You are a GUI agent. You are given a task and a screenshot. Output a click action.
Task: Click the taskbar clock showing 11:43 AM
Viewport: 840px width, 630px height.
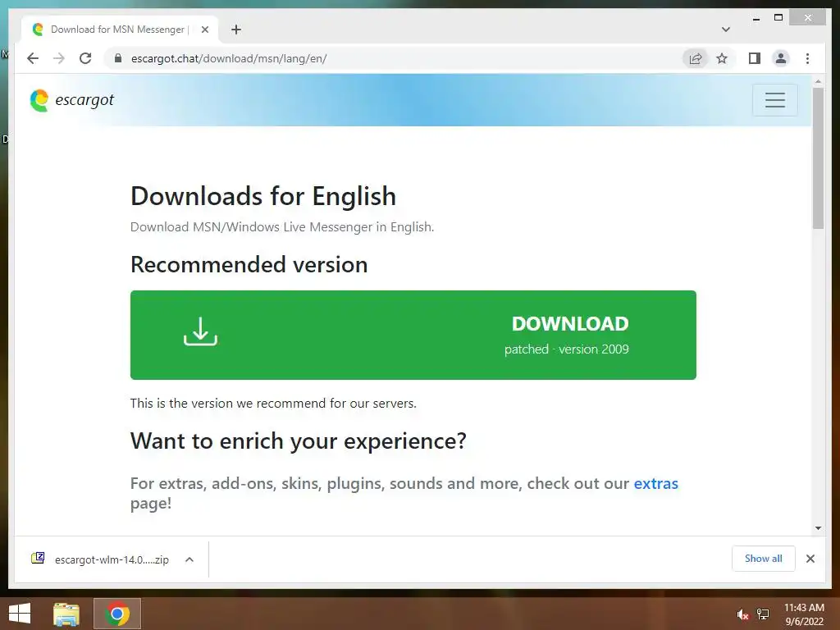pos(804,614)
